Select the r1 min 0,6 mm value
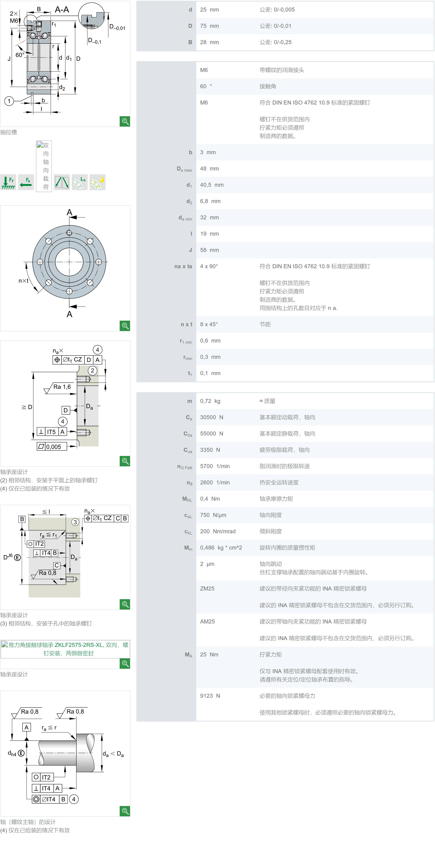This screenshot has width=435, height=868. [210, 341]
